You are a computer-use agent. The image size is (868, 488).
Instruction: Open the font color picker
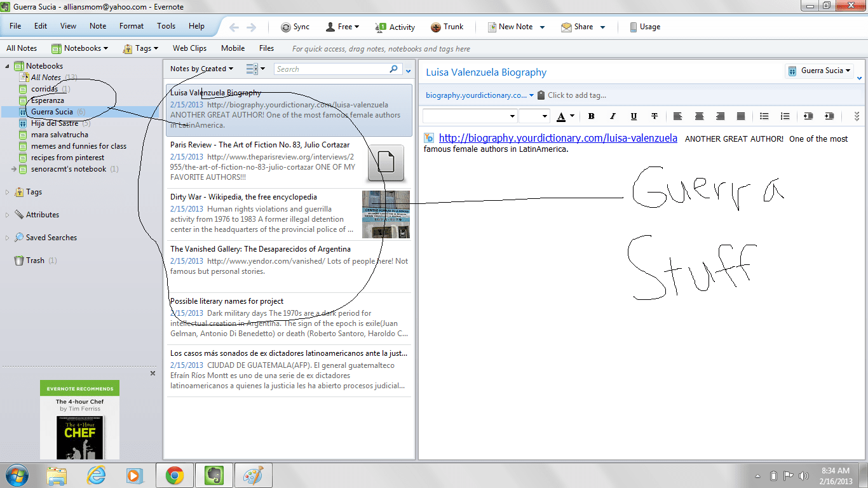pyautogui.click(x=566, y=116)
